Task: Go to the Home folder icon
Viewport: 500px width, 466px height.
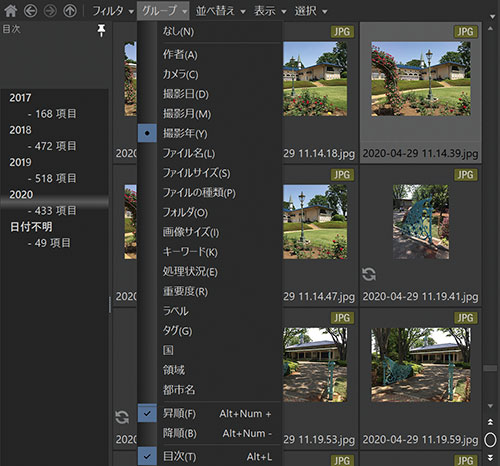Action: [x=11, y=11]
